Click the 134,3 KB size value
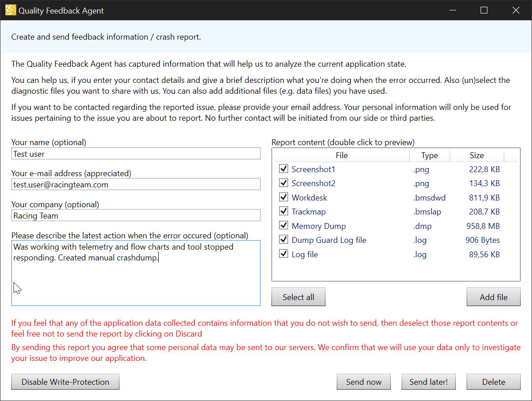532x401 pixels. (x=484, y=183)
